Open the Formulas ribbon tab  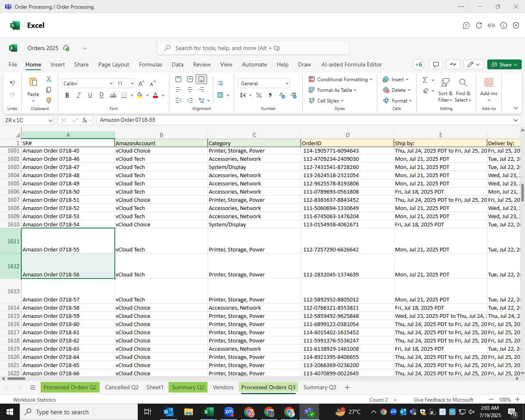tap(151, 64)
